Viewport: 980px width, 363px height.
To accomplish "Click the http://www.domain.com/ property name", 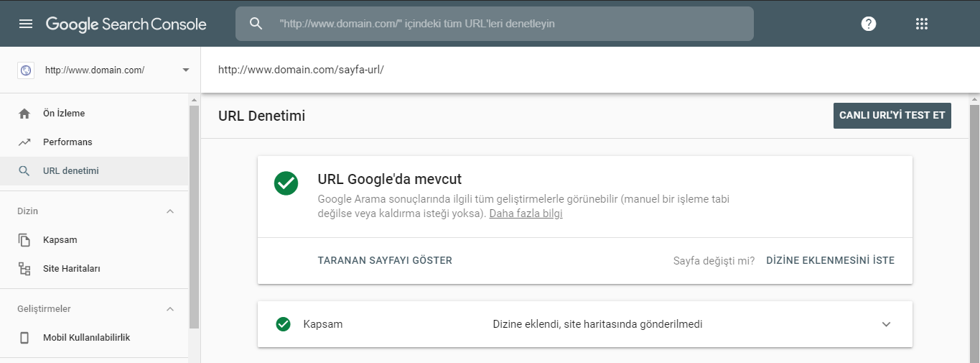I will point(95,70).
